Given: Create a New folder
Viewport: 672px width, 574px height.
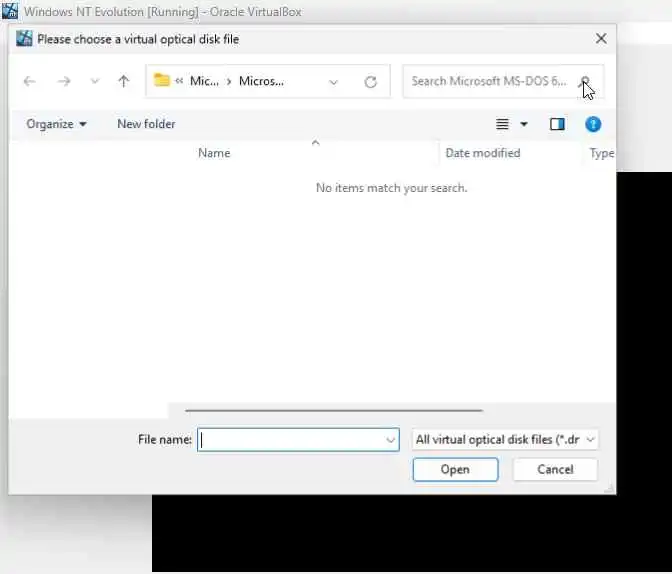Looking at the screenshot, I should click(146, 124).
